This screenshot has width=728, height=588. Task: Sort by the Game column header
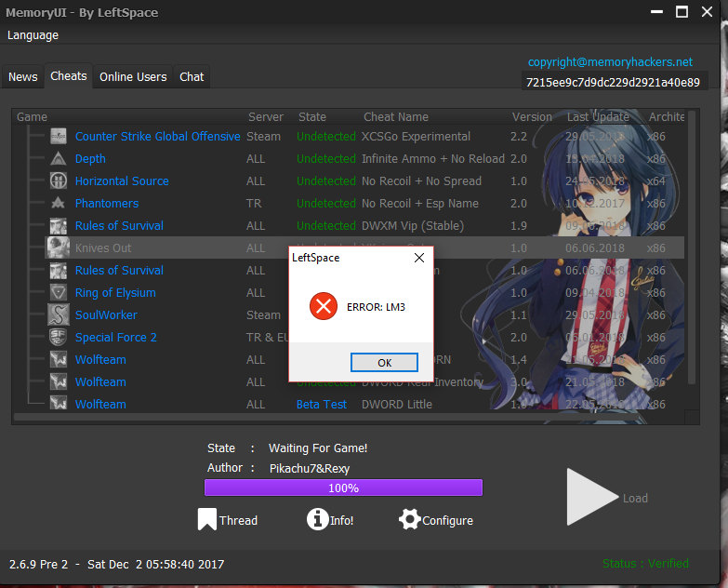pos(32,116)
